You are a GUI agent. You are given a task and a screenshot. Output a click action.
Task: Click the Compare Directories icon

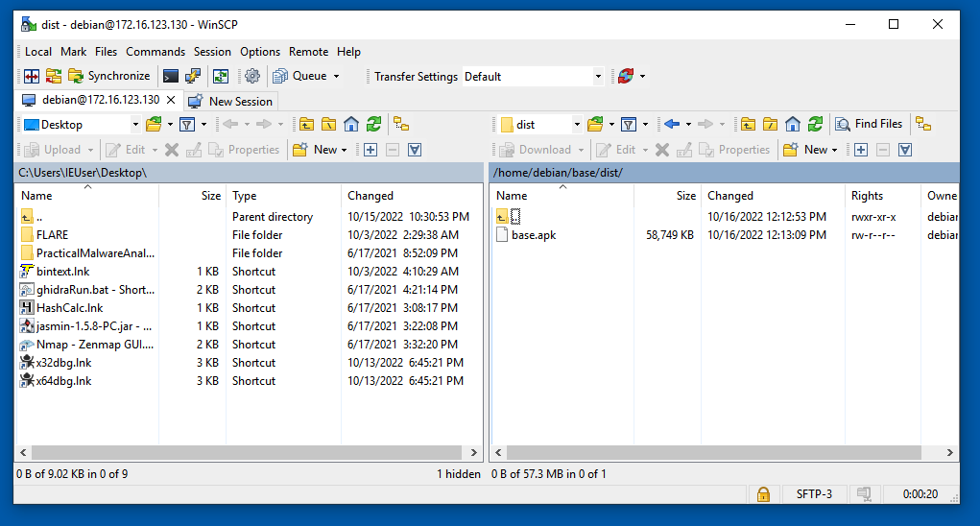32,76
